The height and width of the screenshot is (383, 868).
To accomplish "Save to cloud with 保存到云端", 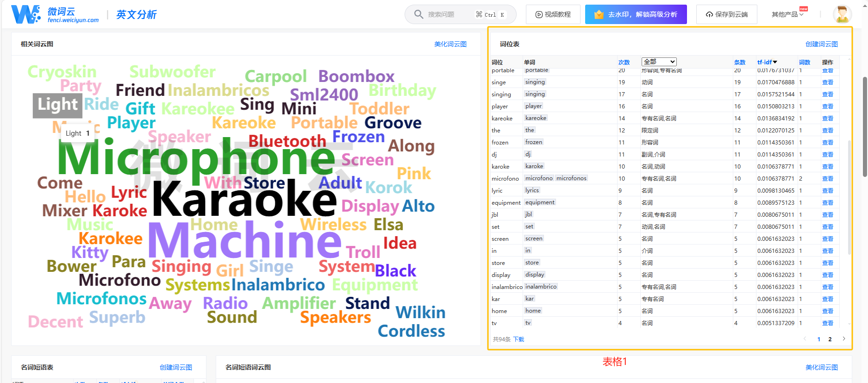I will tap(726, 14).
